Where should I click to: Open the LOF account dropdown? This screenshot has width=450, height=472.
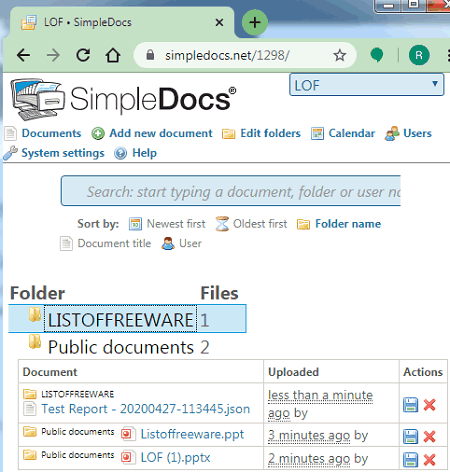pos(367,85)
